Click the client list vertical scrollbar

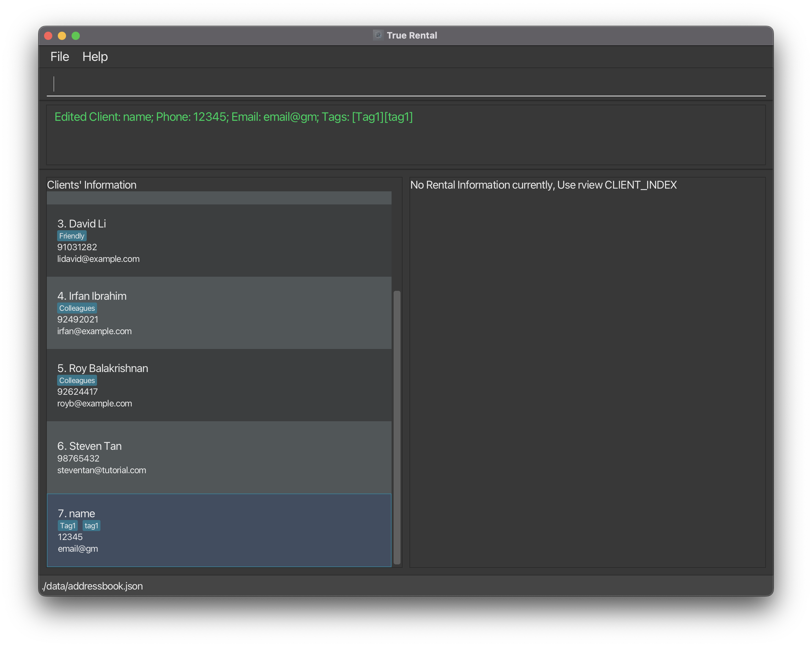tap(397, 428)
